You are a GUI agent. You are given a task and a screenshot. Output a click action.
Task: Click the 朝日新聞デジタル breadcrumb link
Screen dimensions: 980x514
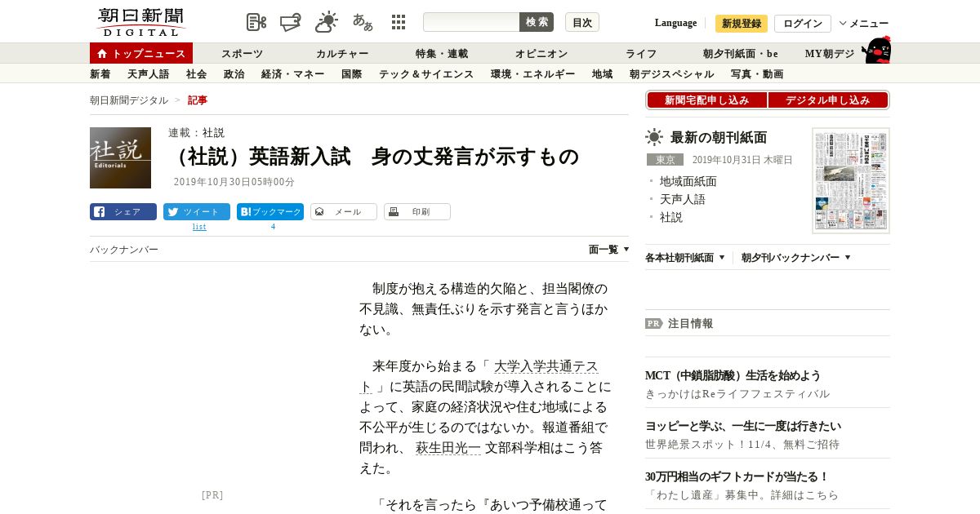129,100
